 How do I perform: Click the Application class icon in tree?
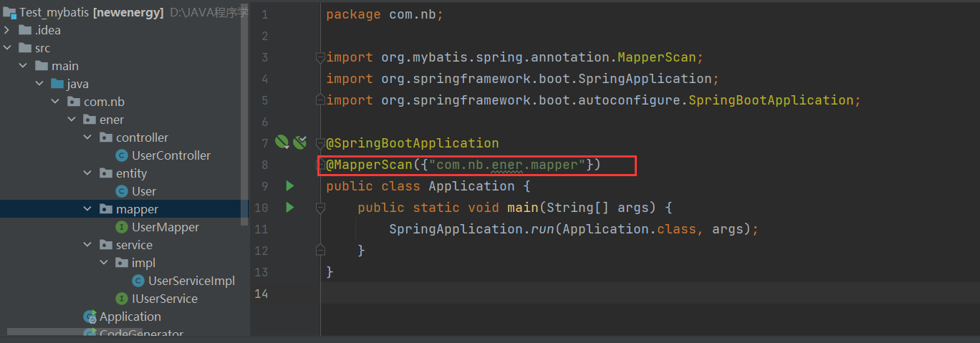tap(90, 317)
